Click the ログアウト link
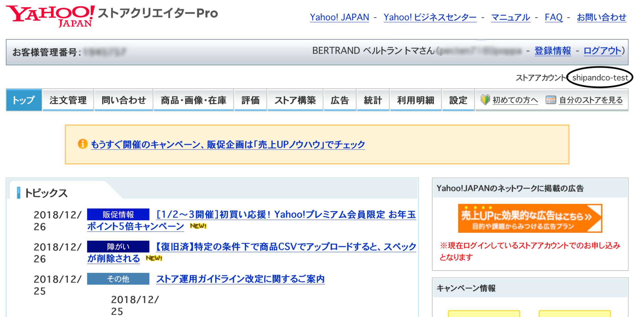Screen dimensions: 644x317 point(602,51)
